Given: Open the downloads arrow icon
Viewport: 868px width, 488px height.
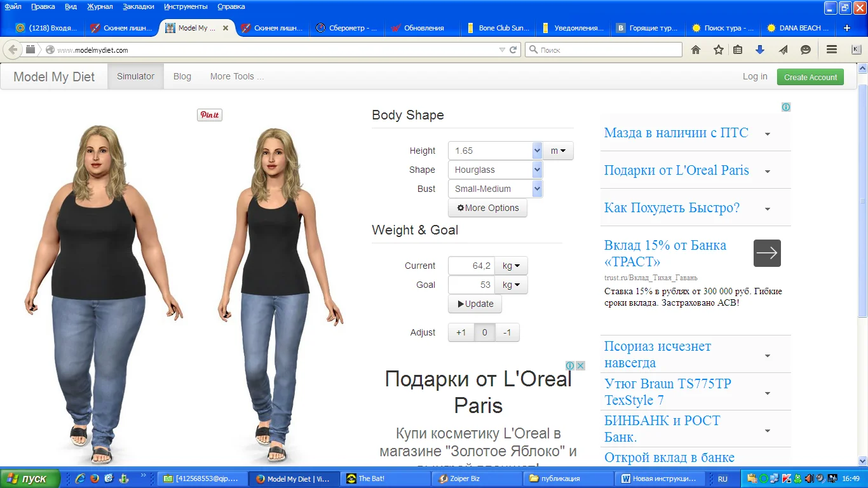Looking at the screenshot, I should [760, 50].
